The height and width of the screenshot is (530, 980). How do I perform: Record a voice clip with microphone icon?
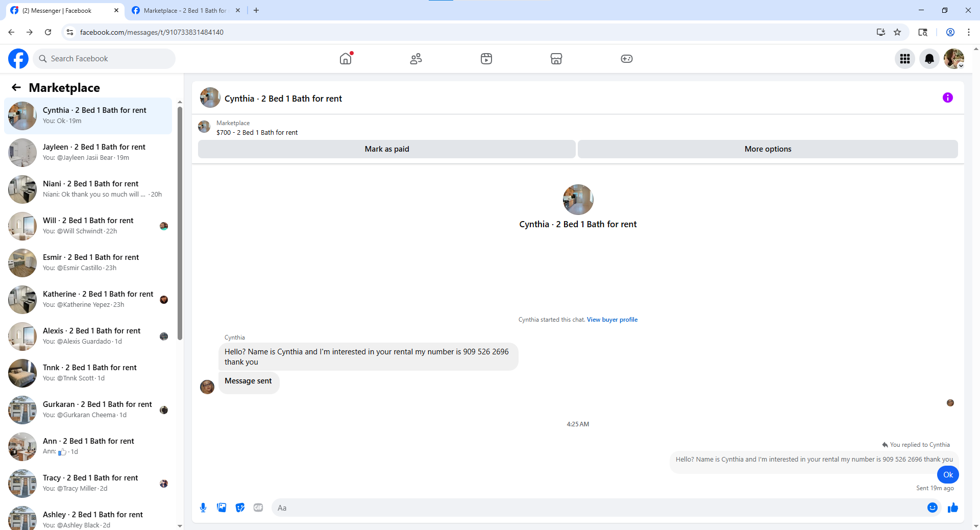point(203,508)
